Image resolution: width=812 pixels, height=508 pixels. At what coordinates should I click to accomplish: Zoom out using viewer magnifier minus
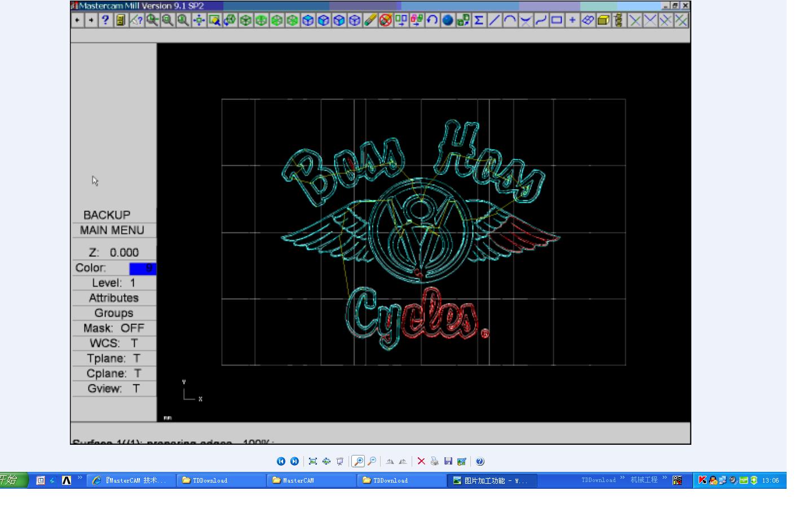click(x=372, y=461)
